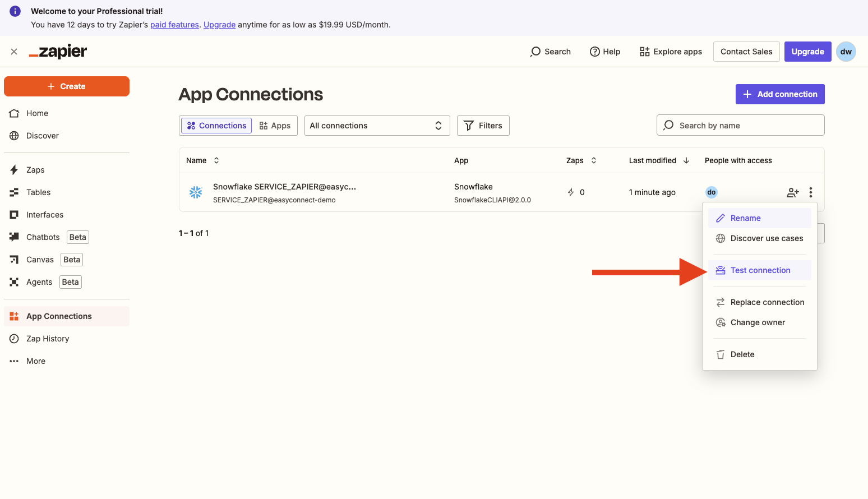This screenshot has height=499, width=868.
Task: Go to Home in the sidebar
Action: point(67,113)
